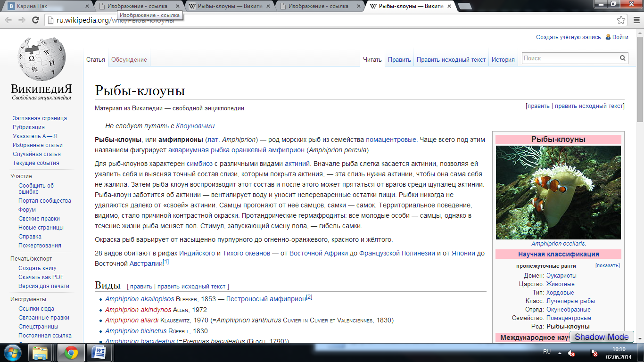The width and height of the screenshot is (644, 362).
Task: Click the browser Back arrow
Action: pos(8,20)
